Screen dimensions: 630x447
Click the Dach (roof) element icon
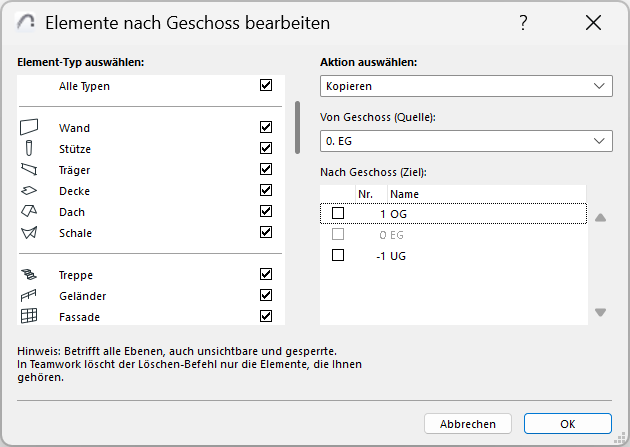[x=29, y=212]
